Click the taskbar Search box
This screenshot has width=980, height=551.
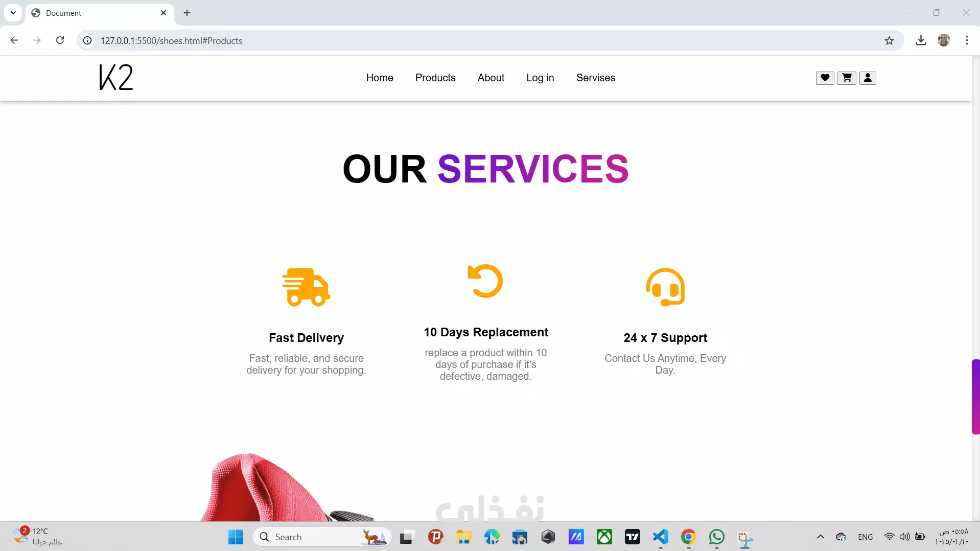click(322, 537)
